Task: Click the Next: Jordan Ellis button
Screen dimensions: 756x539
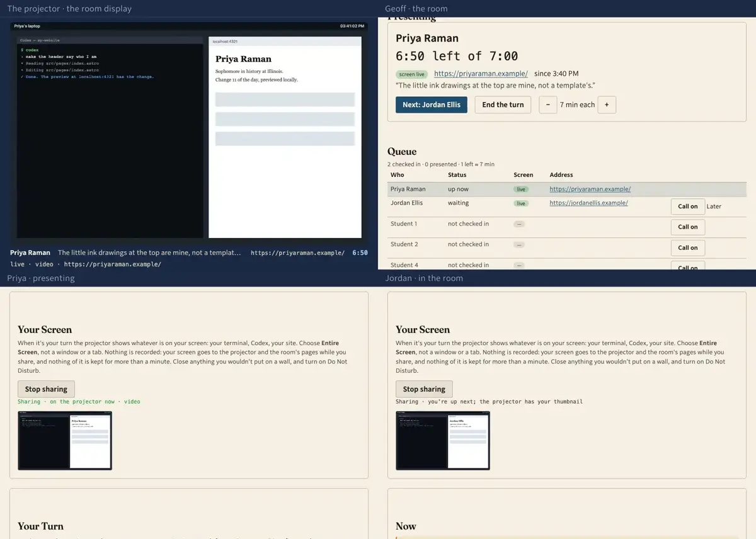Action: click(x=431, y=105)
